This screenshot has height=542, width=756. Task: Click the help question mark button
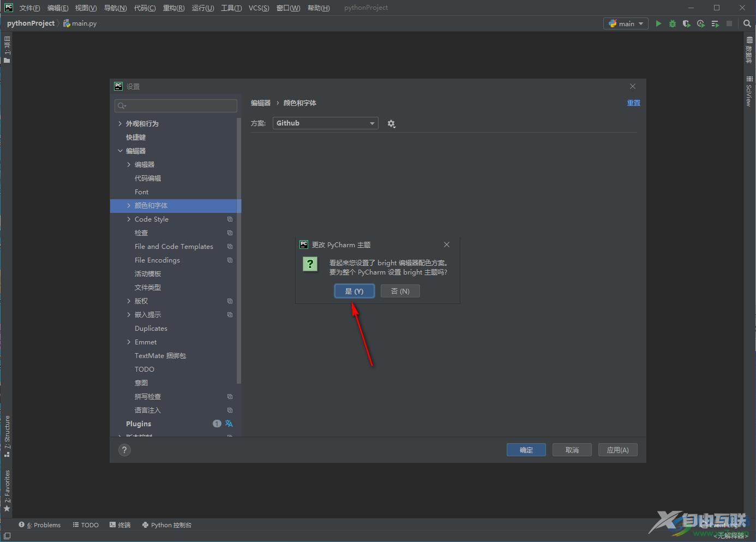coord(124,450)
